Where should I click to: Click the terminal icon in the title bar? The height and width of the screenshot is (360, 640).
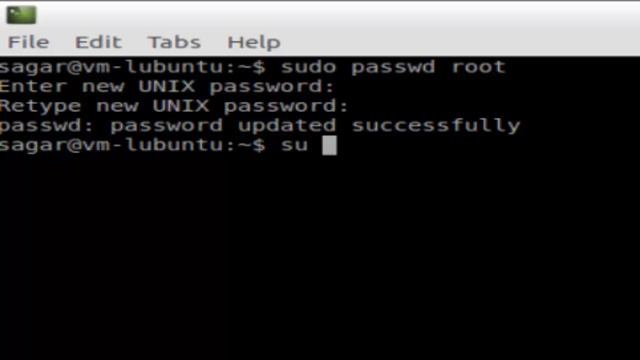(x=21, y=15)
